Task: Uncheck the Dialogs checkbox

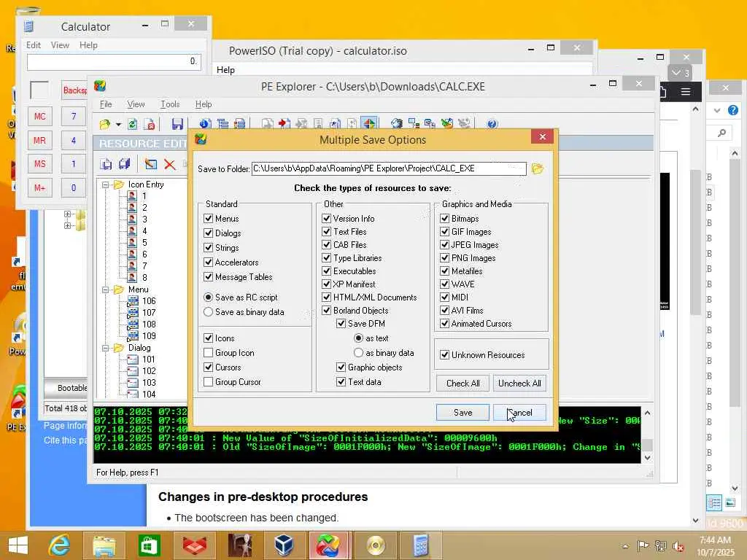Action: click(x=208, y=233)
